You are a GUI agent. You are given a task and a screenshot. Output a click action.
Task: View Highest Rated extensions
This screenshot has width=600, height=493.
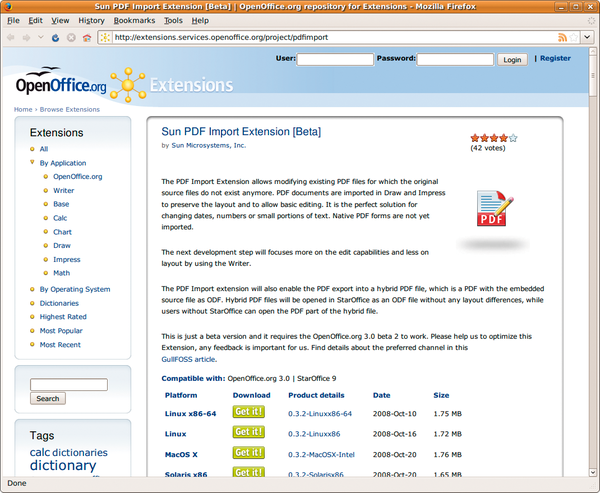click(63, 317)
